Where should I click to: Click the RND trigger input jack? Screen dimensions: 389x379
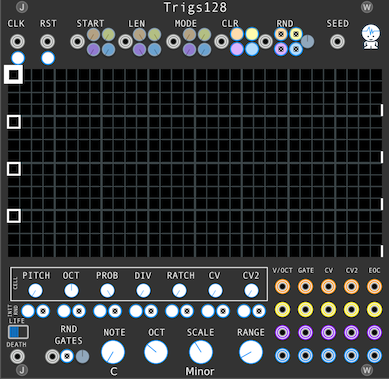point(266,42)
